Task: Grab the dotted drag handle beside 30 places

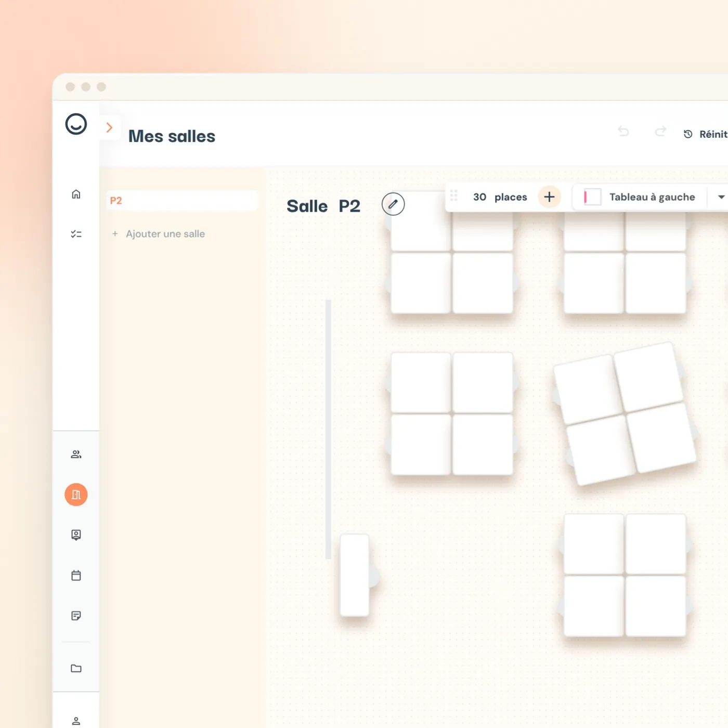Action: tap(454, 196)
